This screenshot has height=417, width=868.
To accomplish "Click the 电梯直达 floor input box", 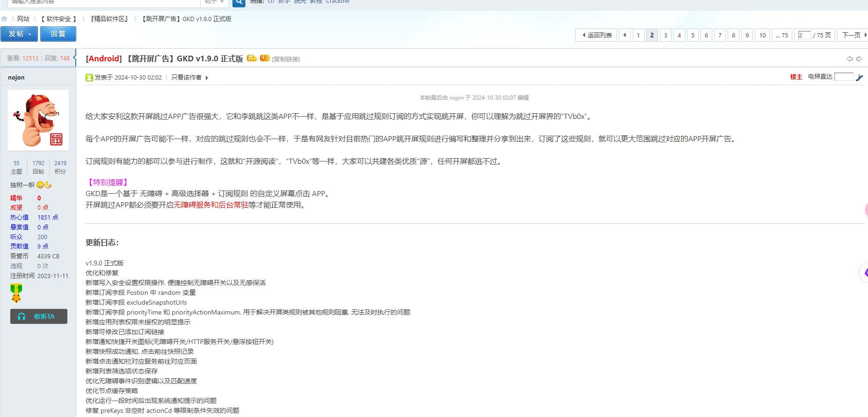I will point(843,77).
